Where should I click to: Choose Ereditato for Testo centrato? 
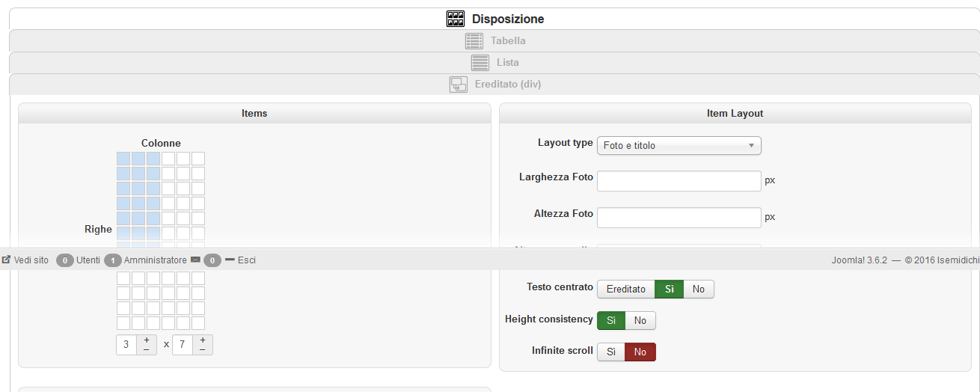625,290
